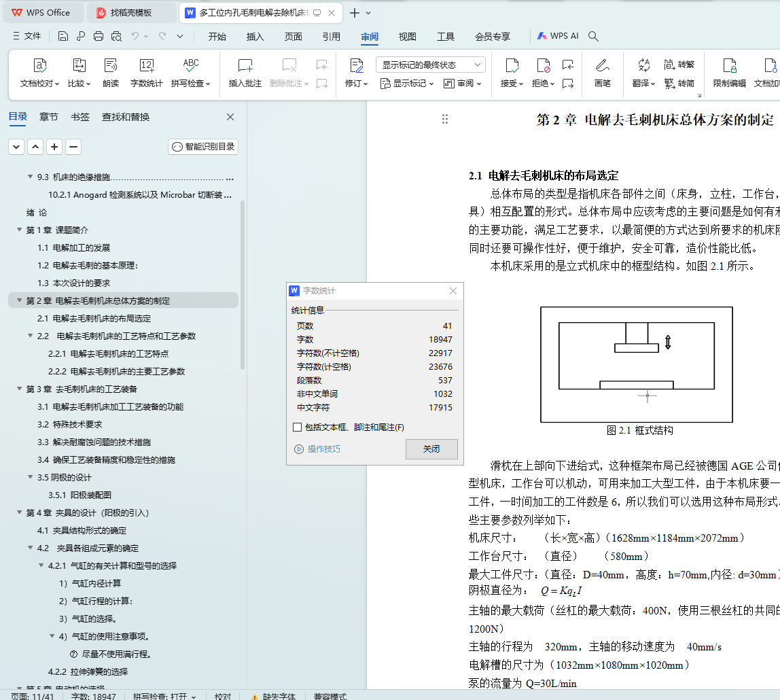Open the 视图 ribbon tab
Image resolution: width=780 pixels, height=700 pixels.
pyautogui.click(x=408, y=36)
